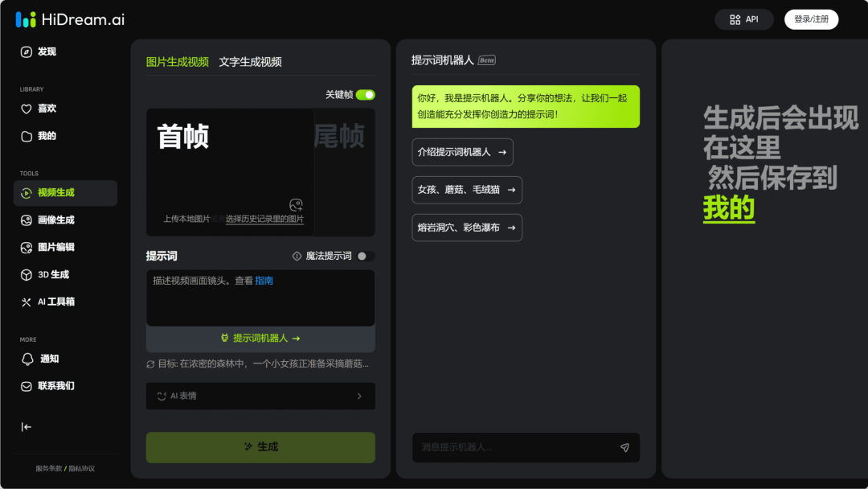
Task: Open the 指南 guide link
Action: click(x=264, y=281)
